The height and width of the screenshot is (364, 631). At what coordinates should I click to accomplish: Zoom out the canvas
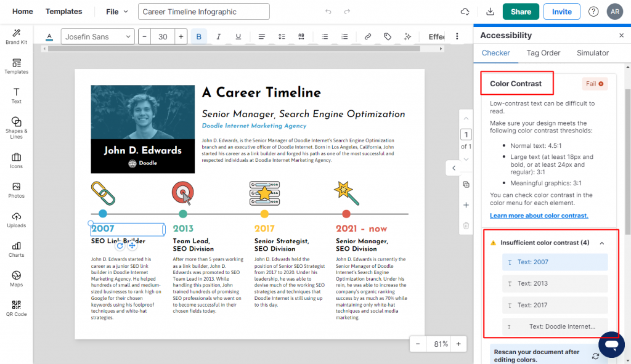pyautogui.click(x=418, y=344)
